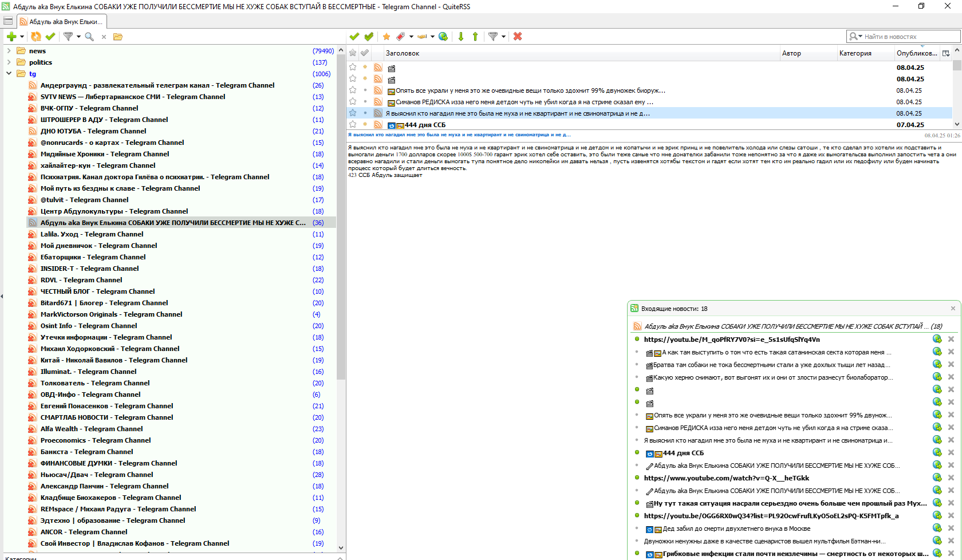
Task: Star the 'Симанов РЕДИСКА' news row
Action: (353, 101)
